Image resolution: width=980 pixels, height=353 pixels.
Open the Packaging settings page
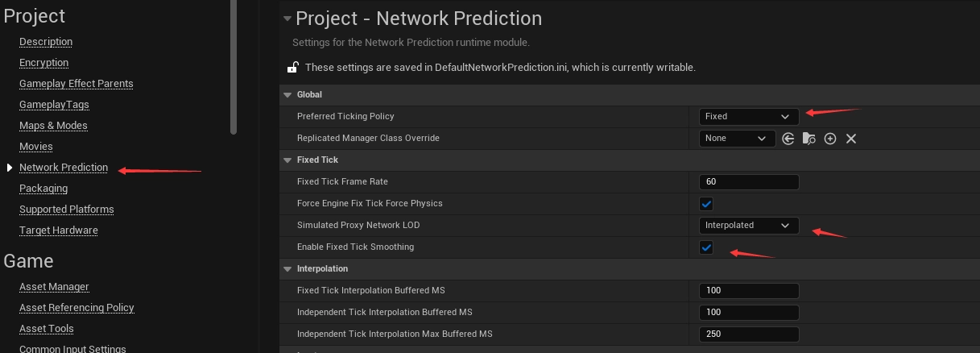click(43, 189)
